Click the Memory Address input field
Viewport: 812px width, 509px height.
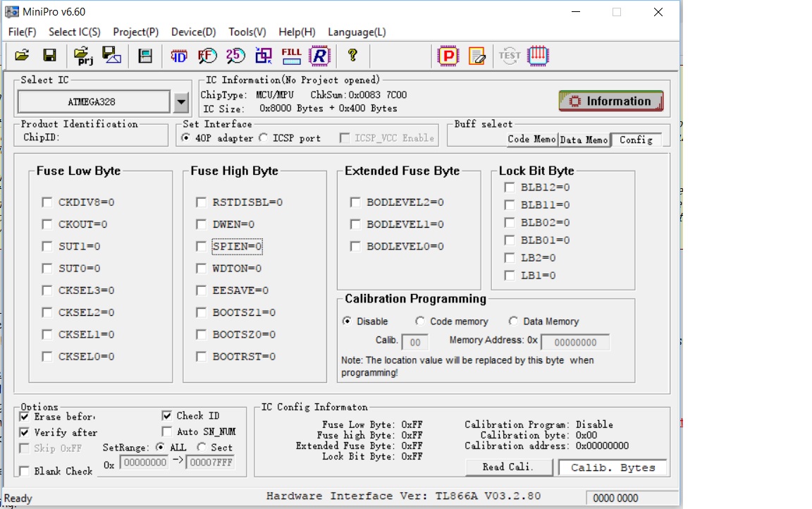(574, 343)
